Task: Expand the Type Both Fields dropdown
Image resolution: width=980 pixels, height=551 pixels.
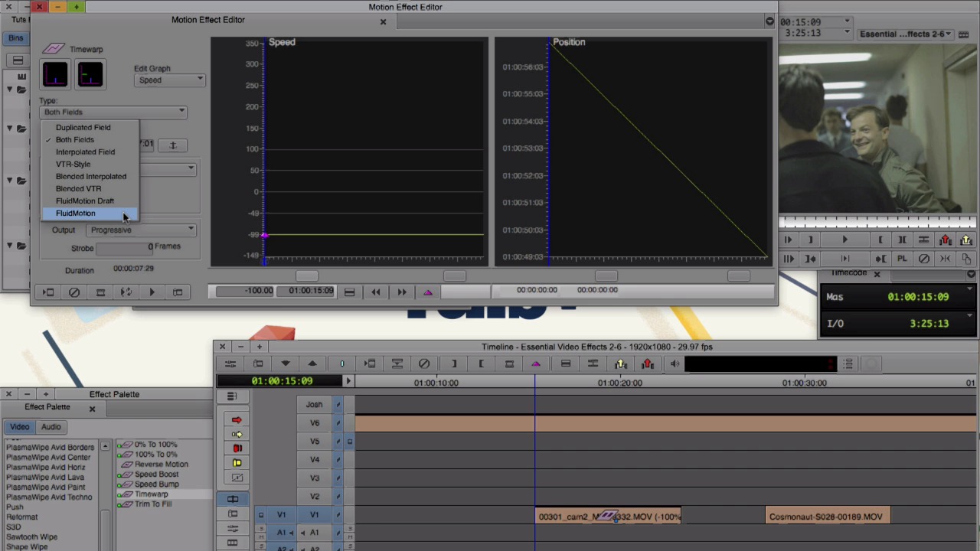Action: (x=113, y=112)
